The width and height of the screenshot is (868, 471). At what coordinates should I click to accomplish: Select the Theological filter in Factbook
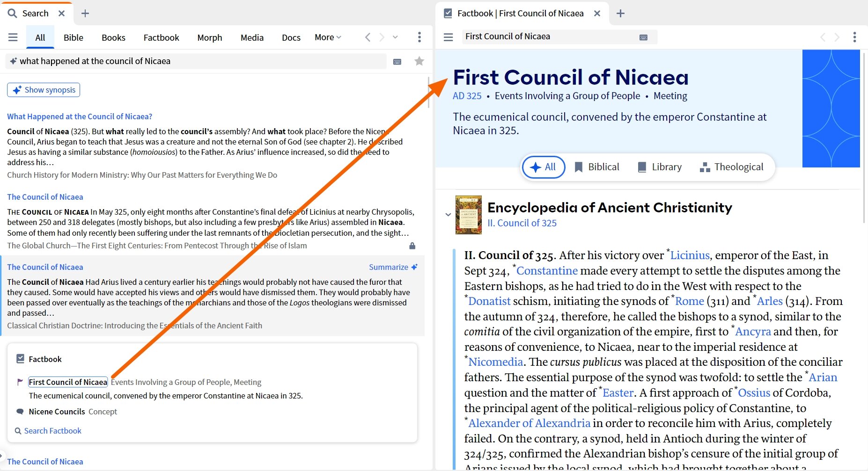[731, 167]
